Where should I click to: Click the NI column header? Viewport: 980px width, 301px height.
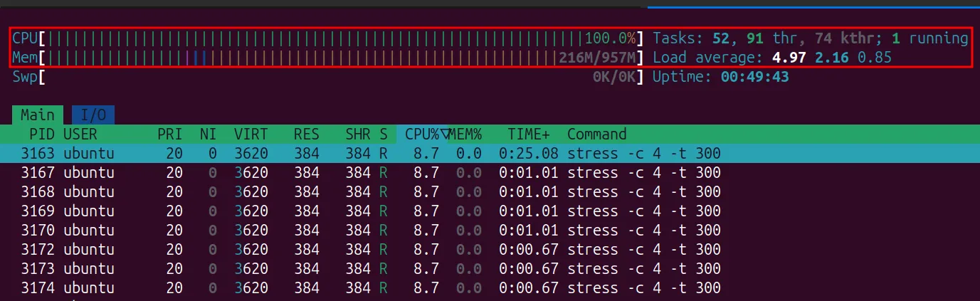pos(208,134)
